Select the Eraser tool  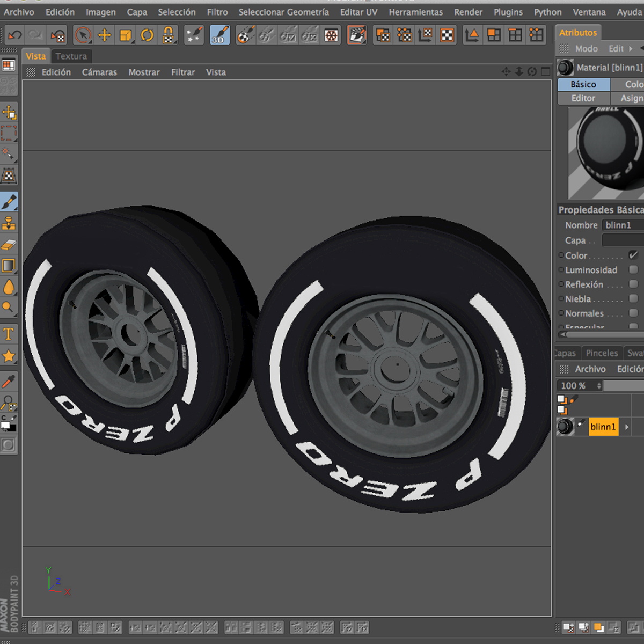pos(9,245)
